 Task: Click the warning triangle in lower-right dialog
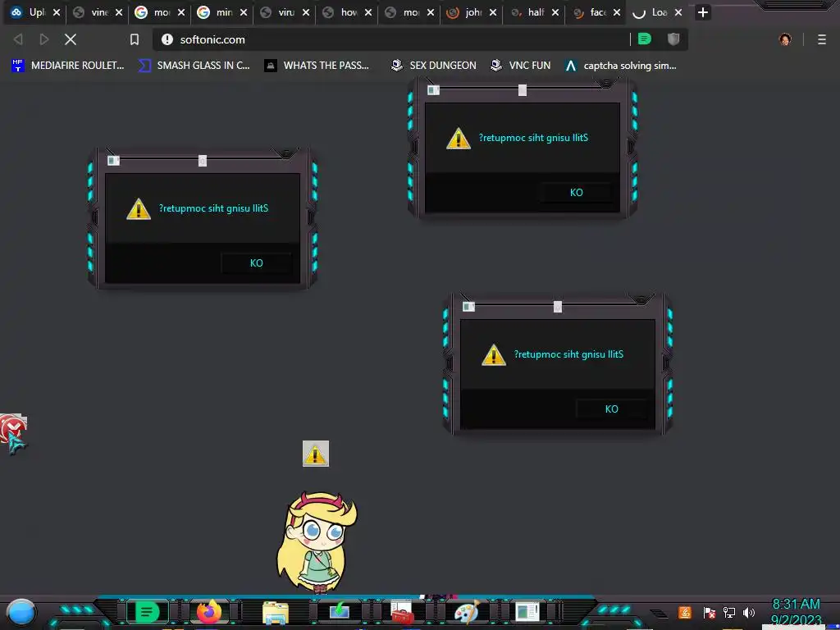pyautogui.click(x=493, y=354)
